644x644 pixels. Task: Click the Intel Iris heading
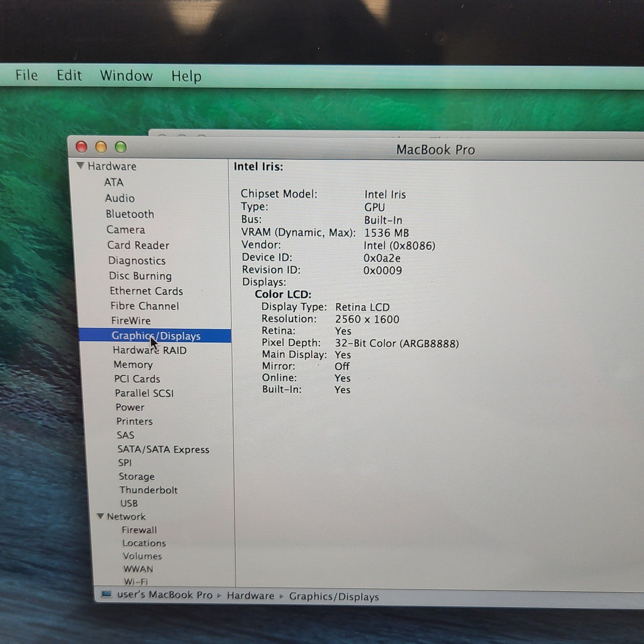pos(258,166)
